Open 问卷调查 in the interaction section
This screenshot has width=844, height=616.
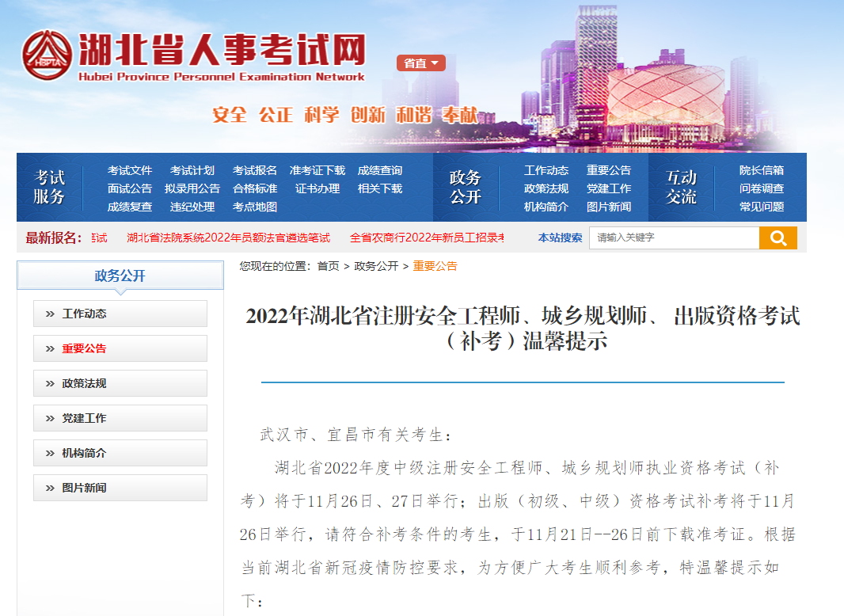pos(762,188)
